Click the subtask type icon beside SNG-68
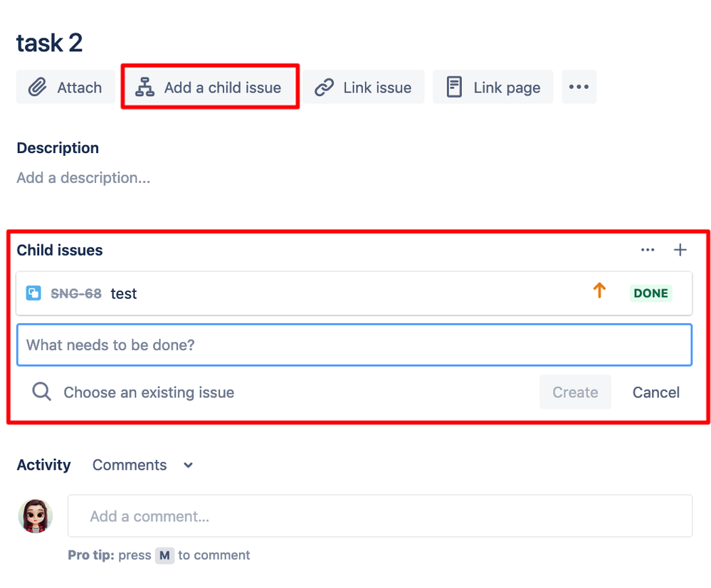 [x=33, y=293]
